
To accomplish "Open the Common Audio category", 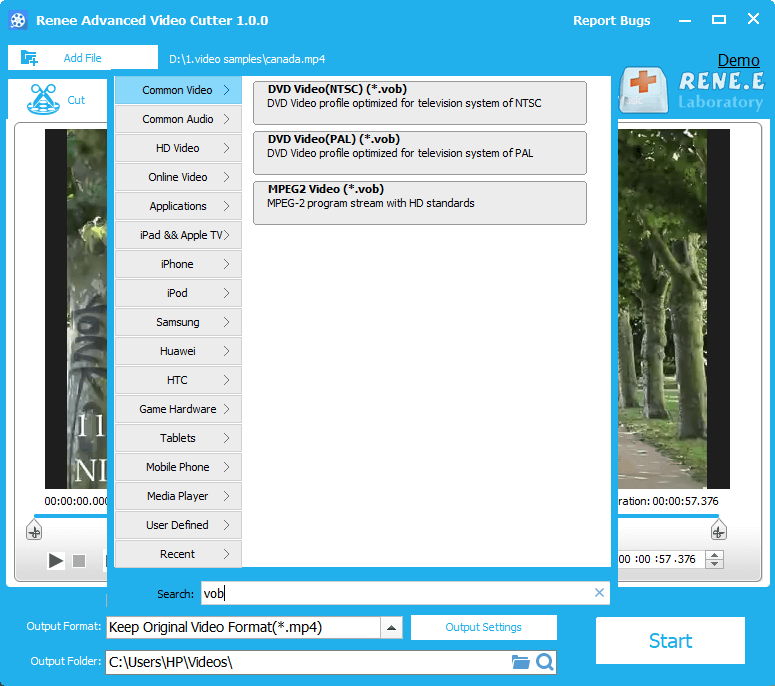I will [x=178, y=119].
